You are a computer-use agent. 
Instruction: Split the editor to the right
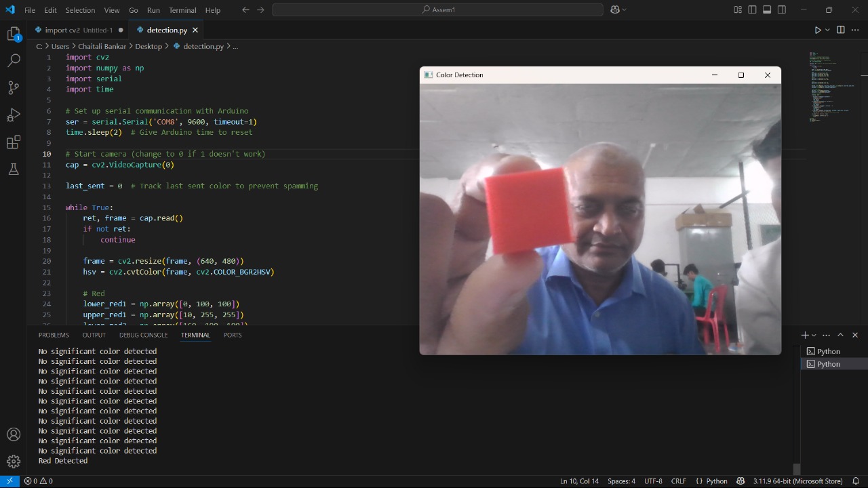coord(841,30)
